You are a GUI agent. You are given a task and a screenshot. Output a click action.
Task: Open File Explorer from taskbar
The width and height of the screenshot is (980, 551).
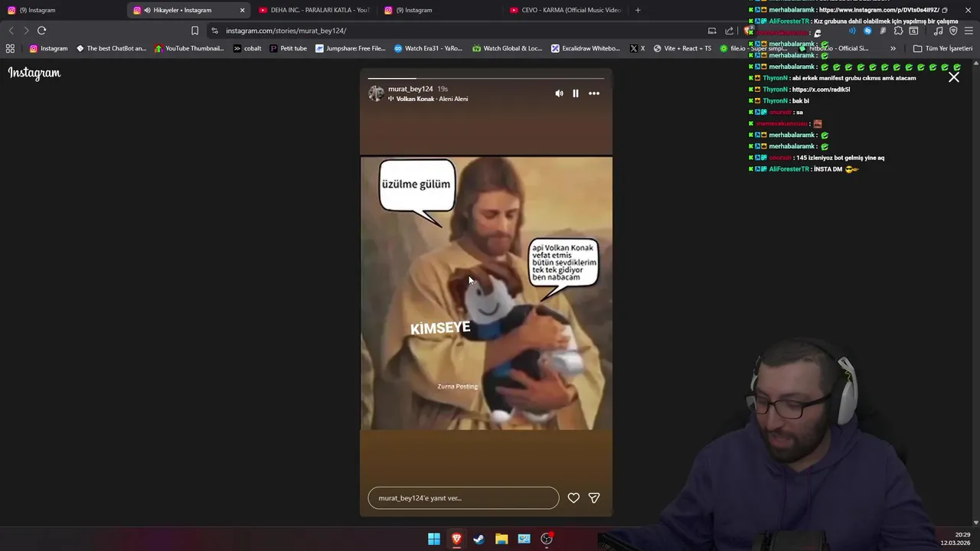tap(501, 539)
